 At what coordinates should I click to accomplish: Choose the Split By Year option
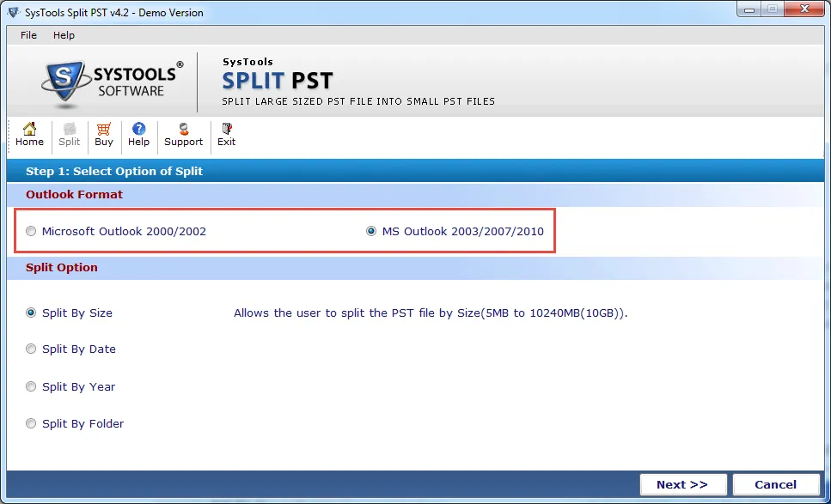pos(70,386)
